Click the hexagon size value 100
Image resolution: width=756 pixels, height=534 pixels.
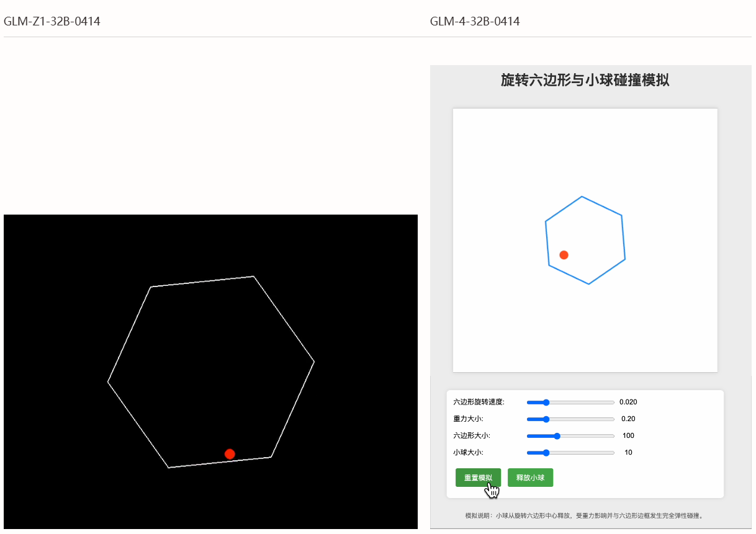(628, 435)
